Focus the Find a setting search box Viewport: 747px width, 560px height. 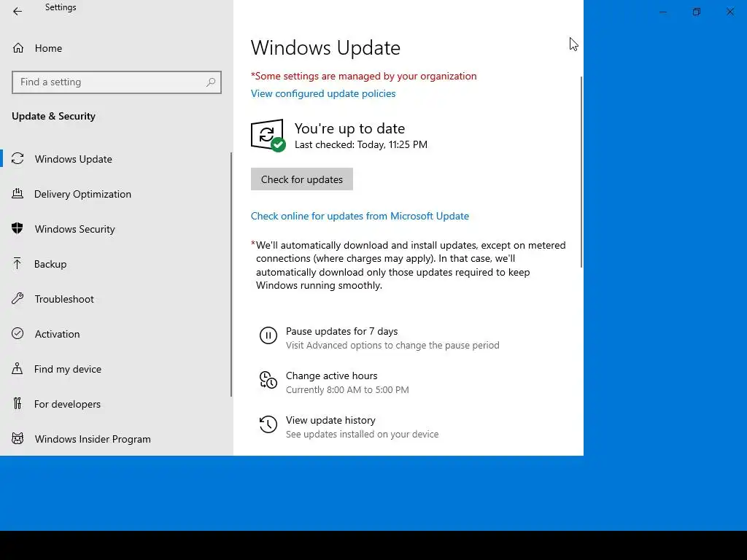(x=116, y=82)
